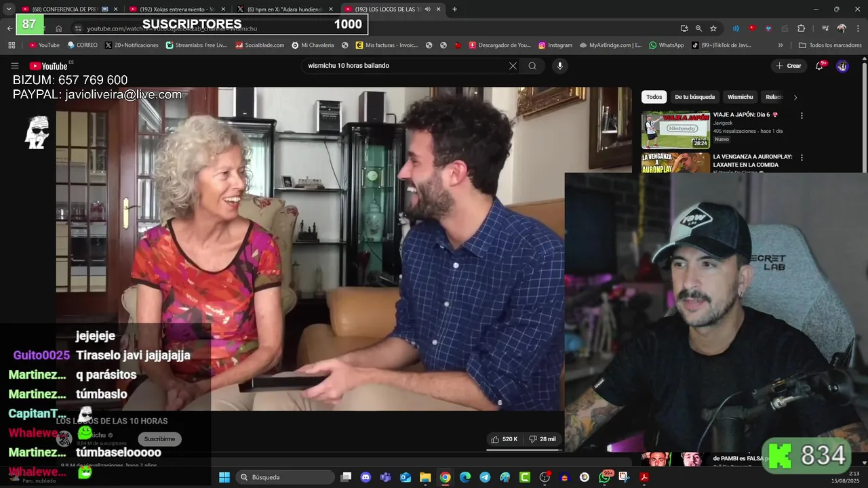This screenshot has height=488, width=868.
Task: Open options for LA VENGANZA A AURONPLAY video
Action: (x=802, y=157)
